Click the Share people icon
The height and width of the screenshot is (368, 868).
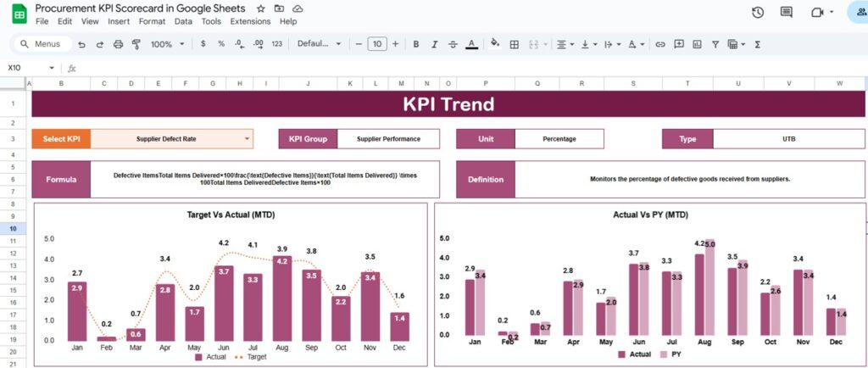861,13
